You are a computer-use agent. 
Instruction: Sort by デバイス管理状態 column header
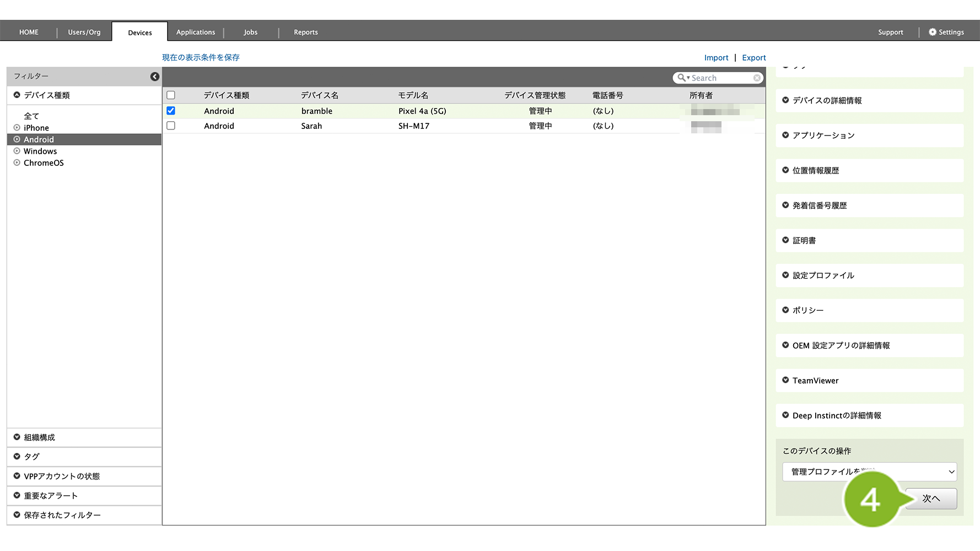(535, 95)
